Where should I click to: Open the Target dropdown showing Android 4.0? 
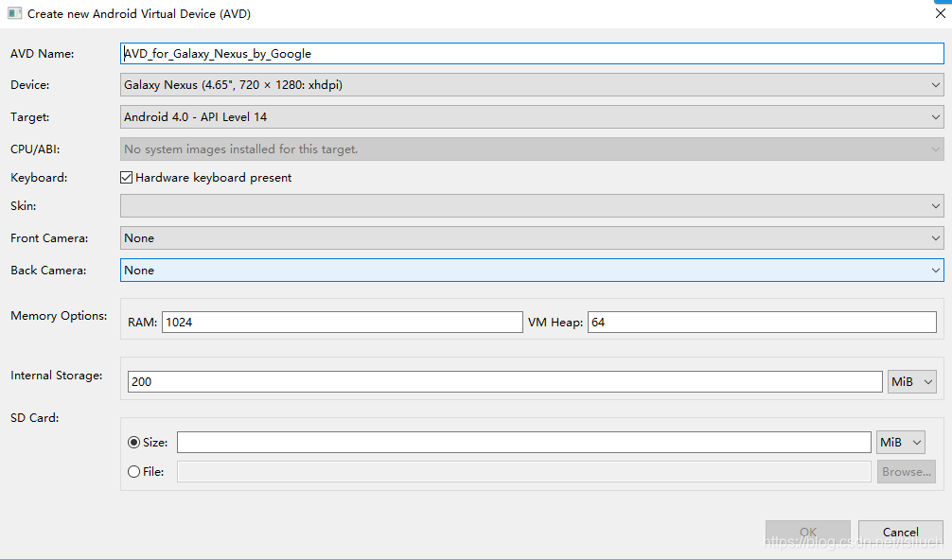[x=532, y=117]
